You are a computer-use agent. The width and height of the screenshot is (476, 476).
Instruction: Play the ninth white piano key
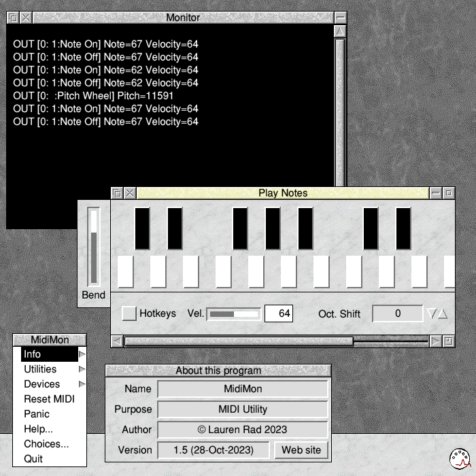pyautogui.click(x=387, y=271)
